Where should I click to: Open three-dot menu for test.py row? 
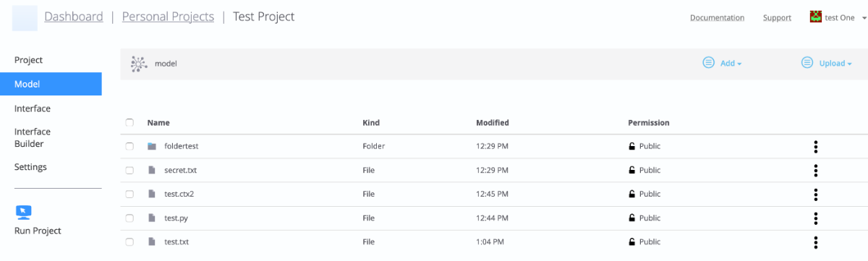815,218
